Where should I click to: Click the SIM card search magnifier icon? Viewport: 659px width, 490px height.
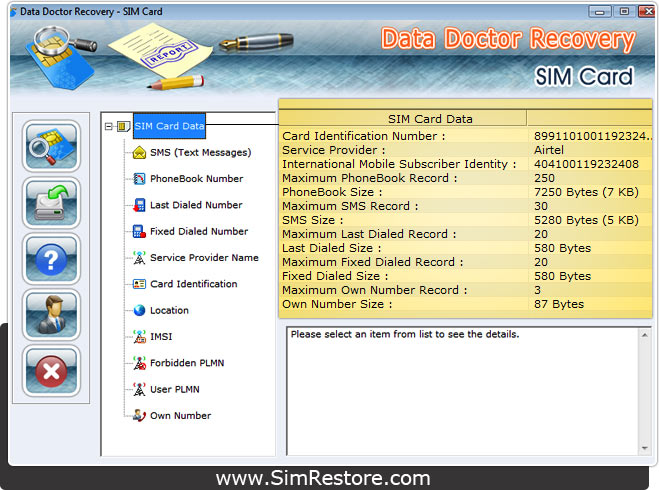coord(51,146)
